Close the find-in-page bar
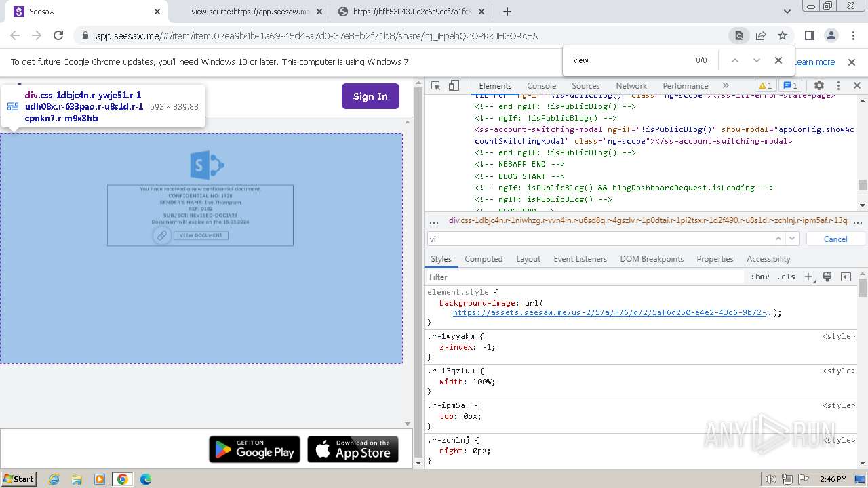The image size is (868, 488). [x=778, y=60]
